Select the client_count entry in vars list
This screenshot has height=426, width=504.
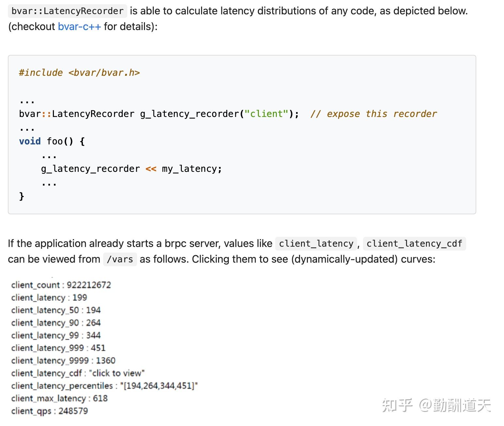[61, 285]
